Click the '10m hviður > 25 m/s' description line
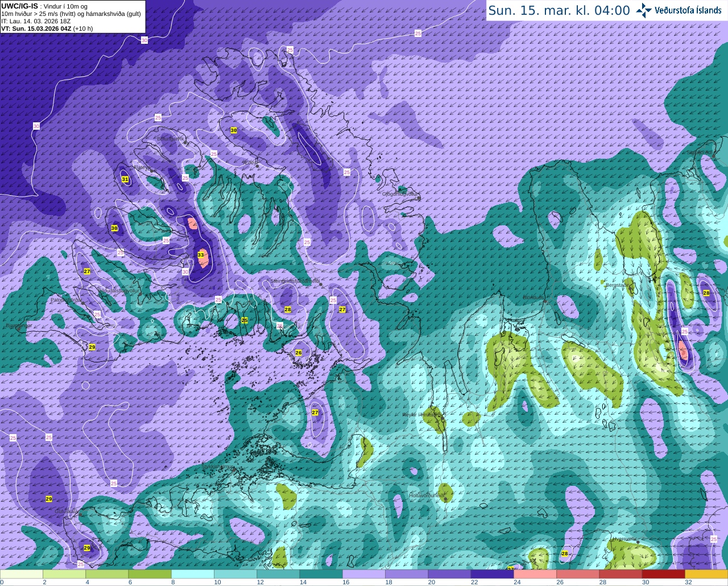Screen dimensions: 728x586 [71, 14]
